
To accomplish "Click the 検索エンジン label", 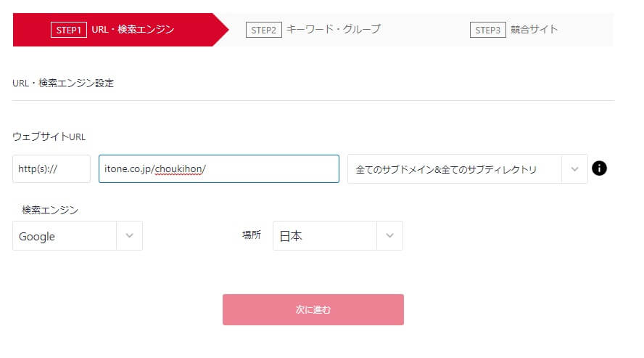I will click(x=50, y=210).
